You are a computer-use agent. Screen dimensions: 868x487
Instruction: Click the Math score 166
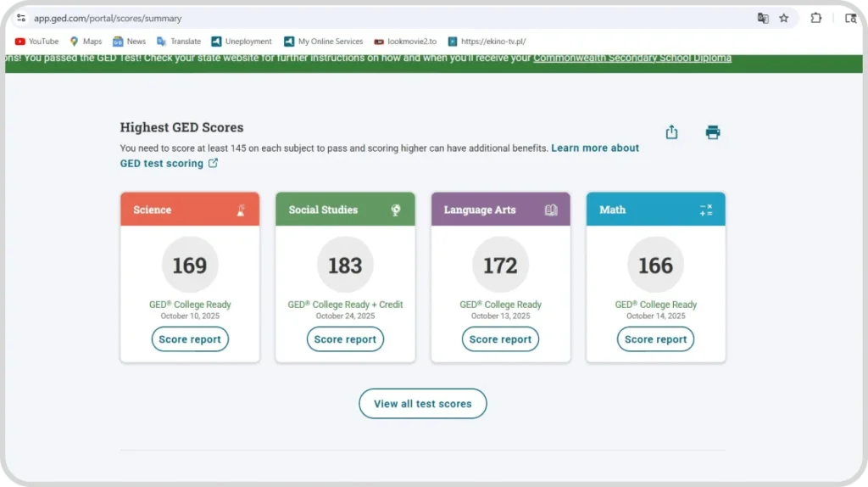click(x=655, y=266)
